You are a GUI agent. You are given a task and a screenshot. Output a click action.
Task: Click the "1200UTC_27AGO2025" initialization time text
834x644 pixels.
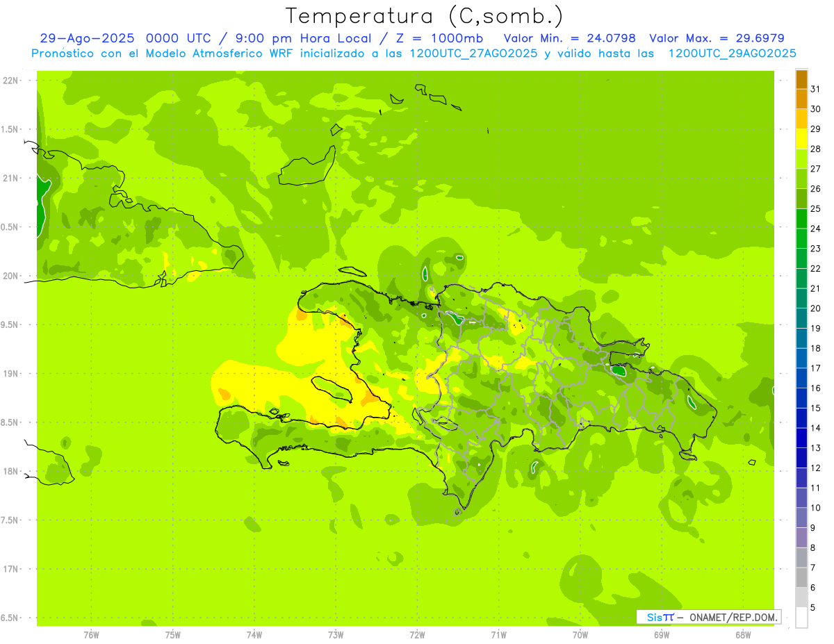click(473, 53)
